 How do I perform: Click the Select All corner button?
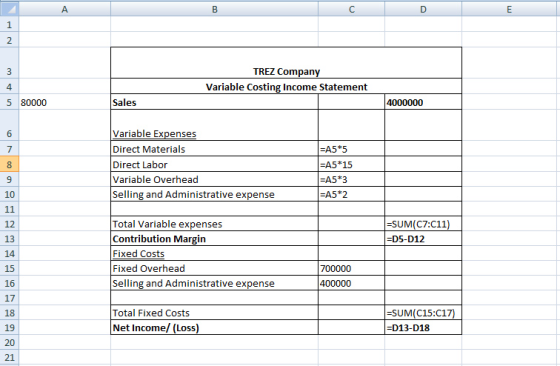click(x=9, y=9)
